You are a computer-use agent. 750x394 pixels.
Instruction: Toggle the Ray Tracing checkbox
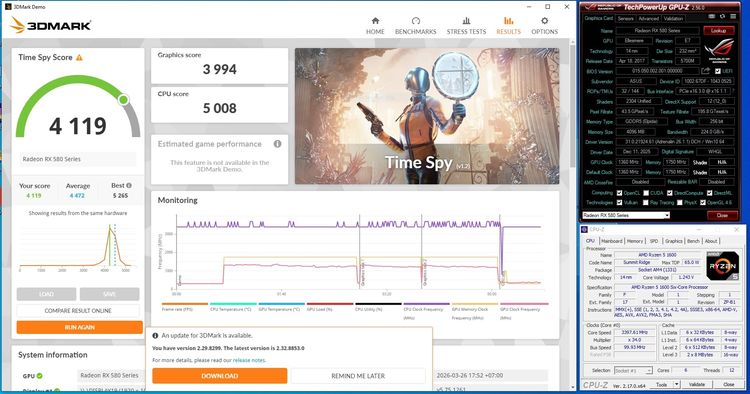click(645, 203)
